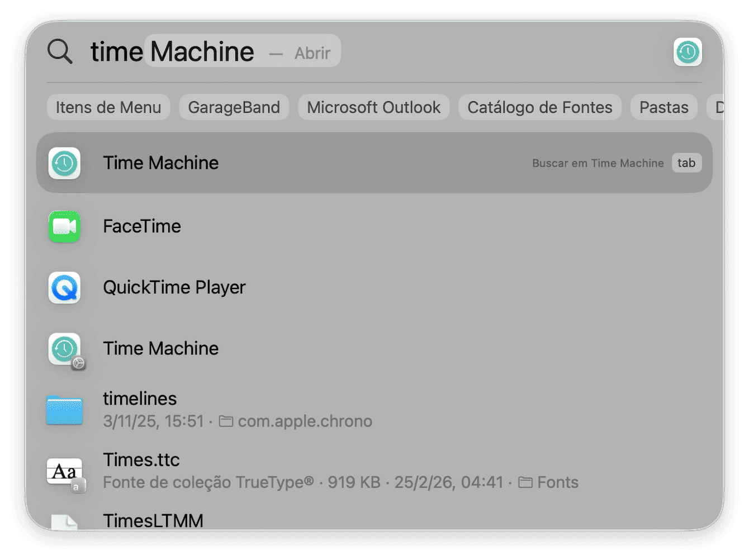Filter results by Microsoft Outlook
The image size is (749, 560).
[x=373, y=107]
